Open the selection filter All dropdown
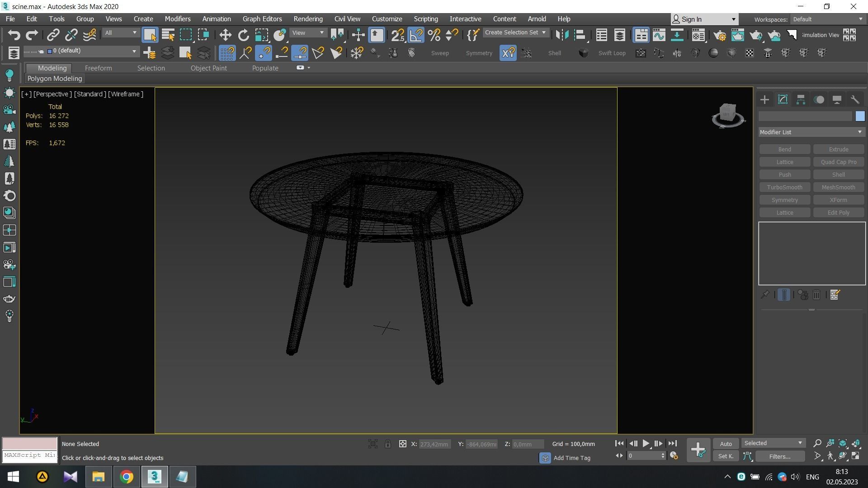The height and width of the screenshot is (488, 868). 120,33
